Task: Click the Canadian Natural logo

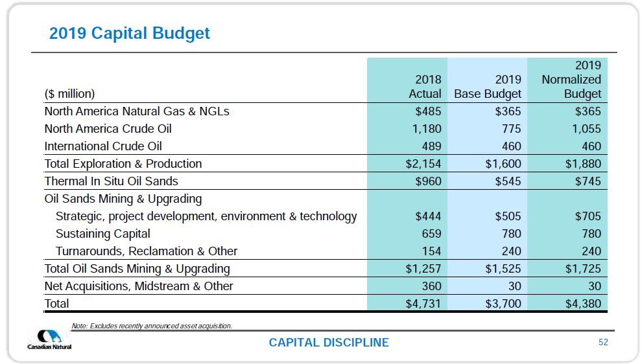Action: pos(49,339)
